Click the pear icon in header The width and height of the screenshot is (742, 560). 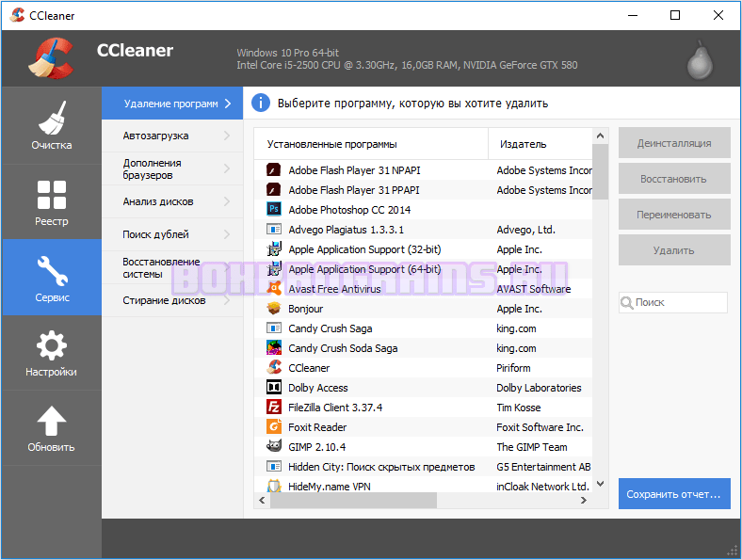pyautogui.click(x=700, y=60)
